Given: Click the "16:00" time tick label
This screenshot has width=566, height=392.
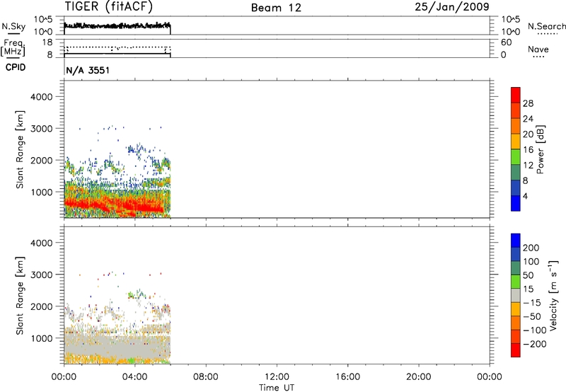Looking at the screenshot, I should point(347,377).
